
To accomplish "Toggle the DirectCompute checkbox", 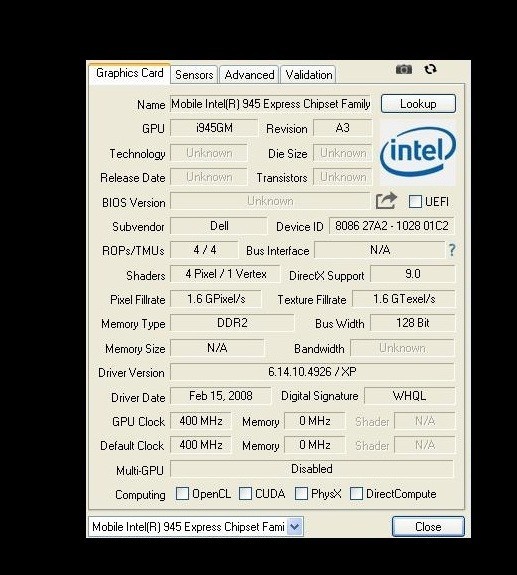I will point(356,494).
